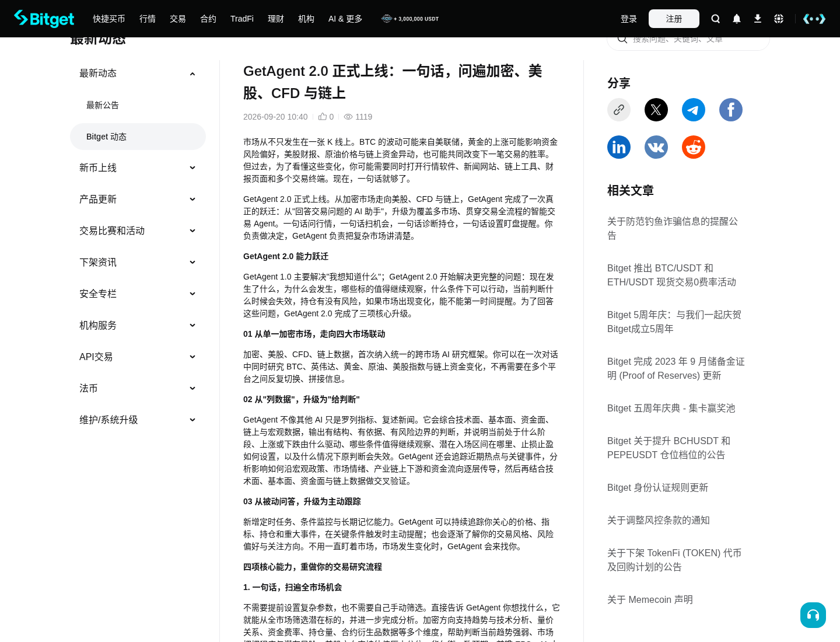The width and height of the screenshot is (840, 642).
Task: Click the GetAgent 2.0 article title
Action: tap(393, 82)
